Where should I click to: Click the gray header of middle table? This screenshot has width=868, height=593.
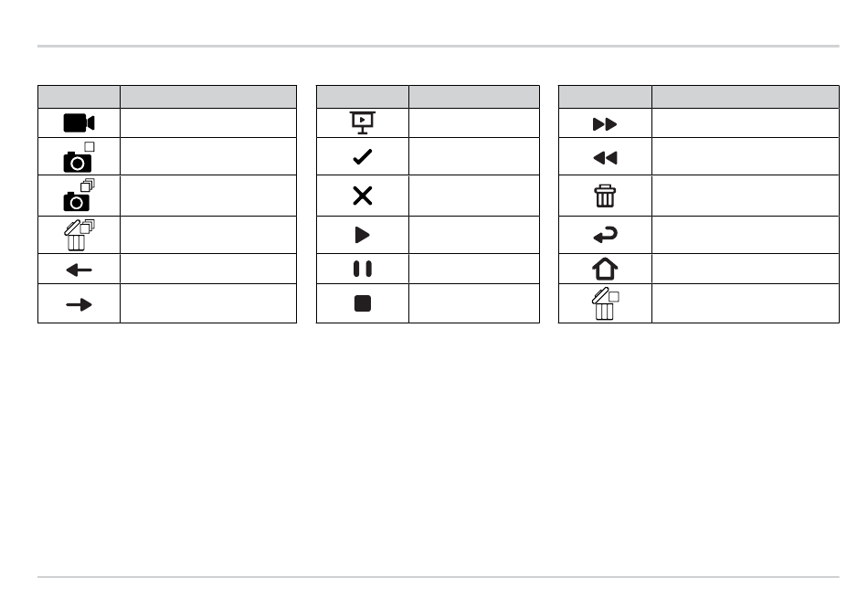[428, 97]
